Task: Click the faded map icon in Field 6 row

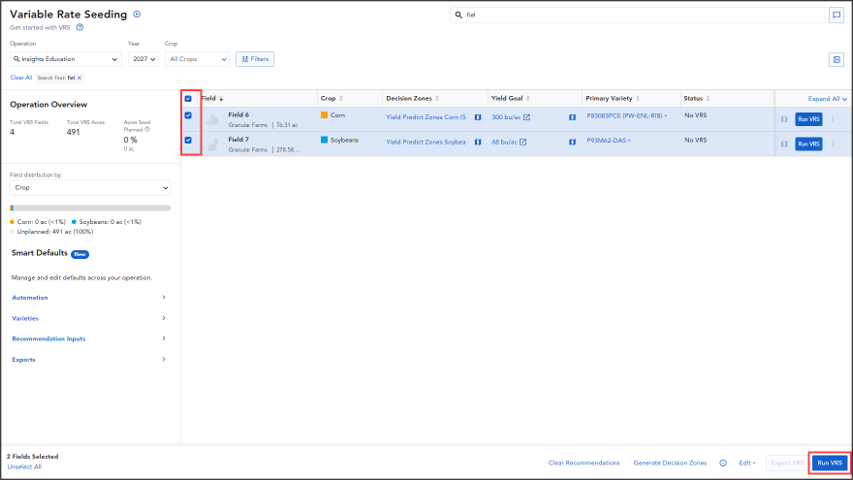Action: (784, 119)
